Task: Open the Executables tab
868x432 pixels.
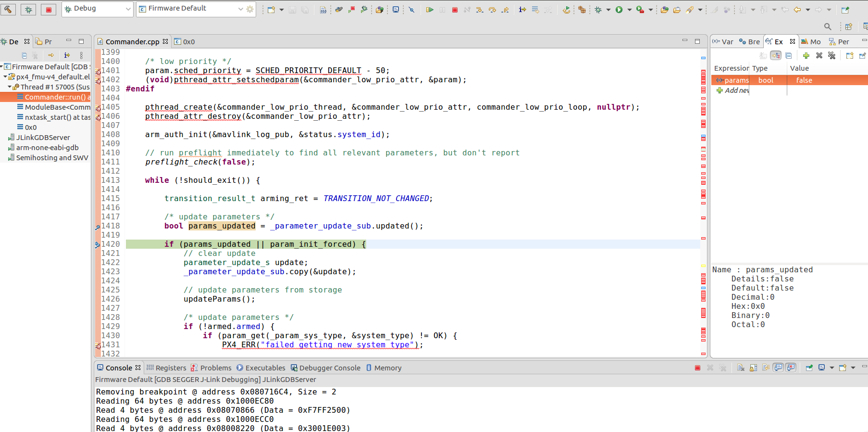Action: coord(260,368)
